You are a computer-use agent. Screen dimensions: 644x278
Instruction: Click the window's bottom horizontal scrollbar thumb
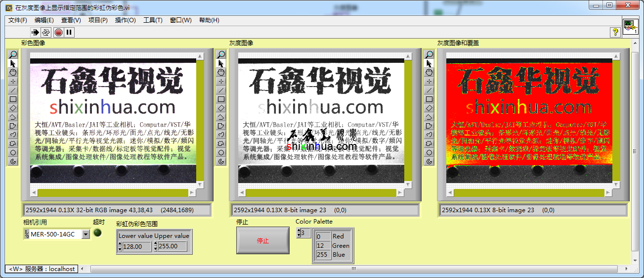(x=353, y=269)
